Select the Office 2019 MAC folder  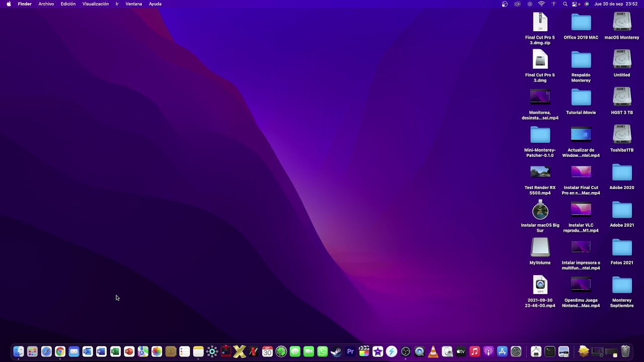coord(581,26)
